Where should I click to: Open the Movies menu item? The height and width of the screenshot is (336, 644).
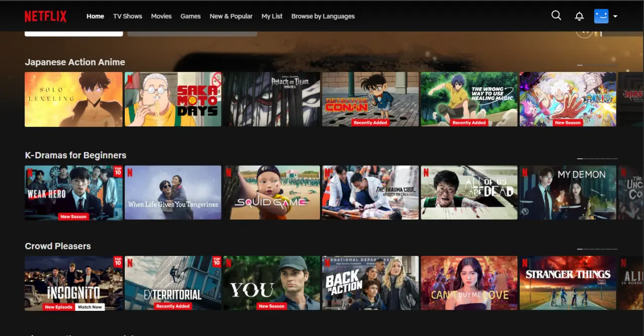point(162,16)
